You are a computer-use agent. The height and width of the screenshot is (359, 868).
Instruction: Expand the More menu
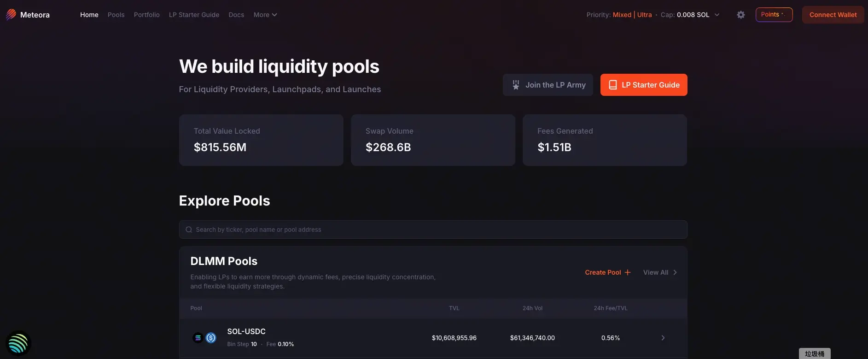coord(265,15)
